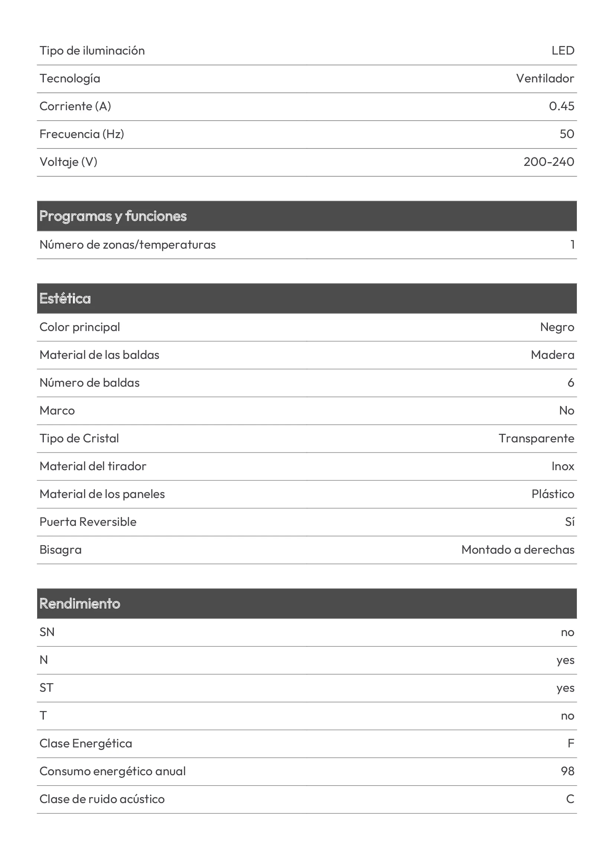The height and width of the screenshot is (868, 614).
Task: Select the Montado a derechas value
Action: point(518,550)
